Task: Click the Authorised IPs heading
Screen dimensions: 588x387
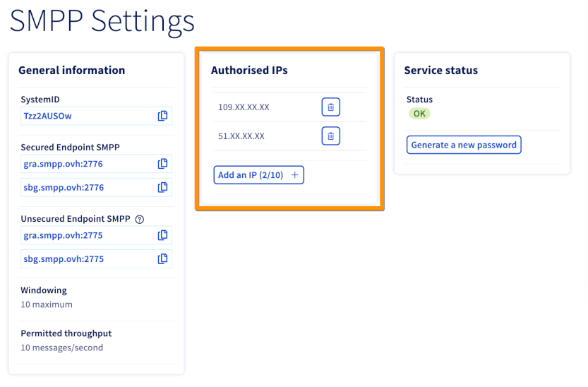Action: [x=249, y=71]
